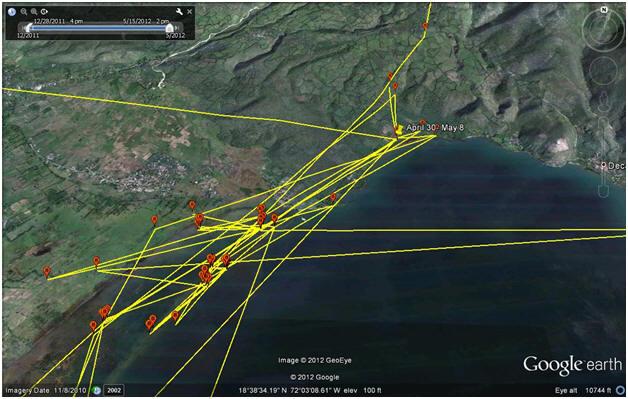Step the time slider backward
This screenshot has width=628, height=399.
pyautogui.click(x=21, y=28)
